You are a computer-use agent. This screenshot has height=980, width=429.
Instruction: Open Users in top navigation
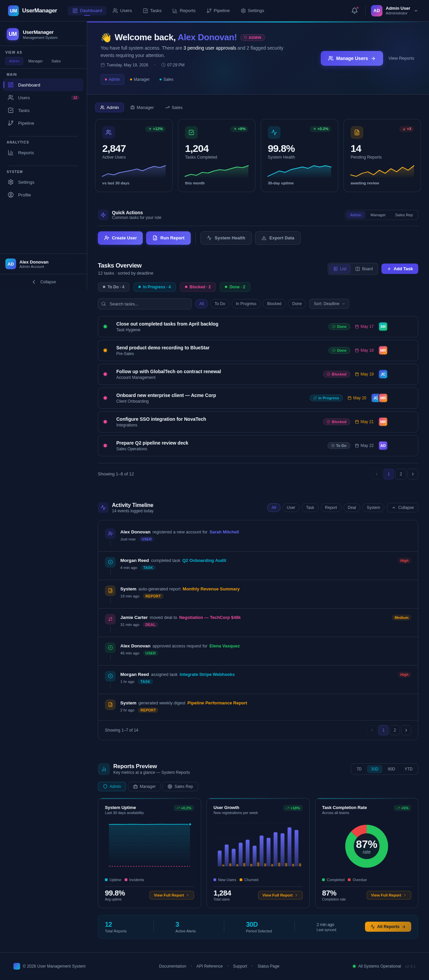pyautogui.click(x=122, y=11)
